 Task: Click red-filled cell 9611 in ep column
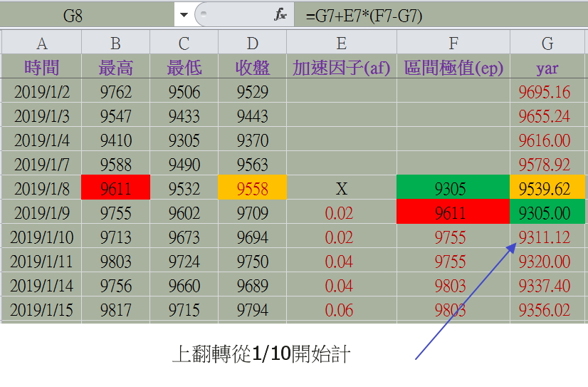click(453, 212)
